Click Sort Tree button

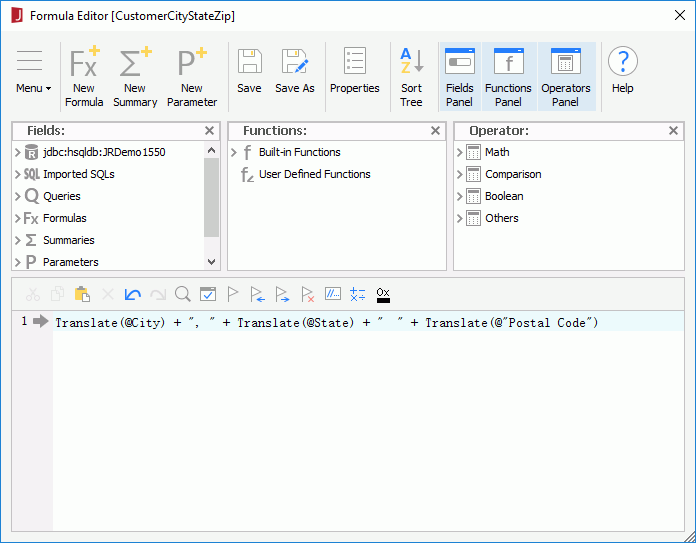point(411,76)
